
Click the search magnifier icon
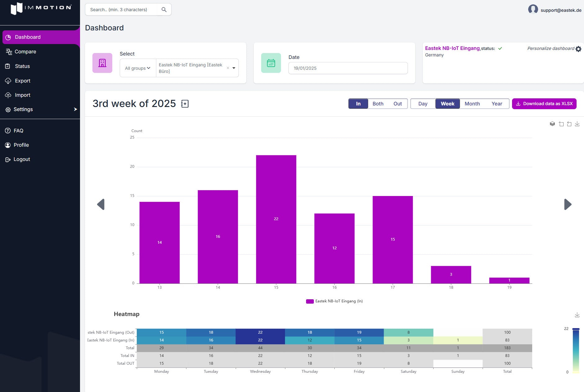(x=164, y=10)
